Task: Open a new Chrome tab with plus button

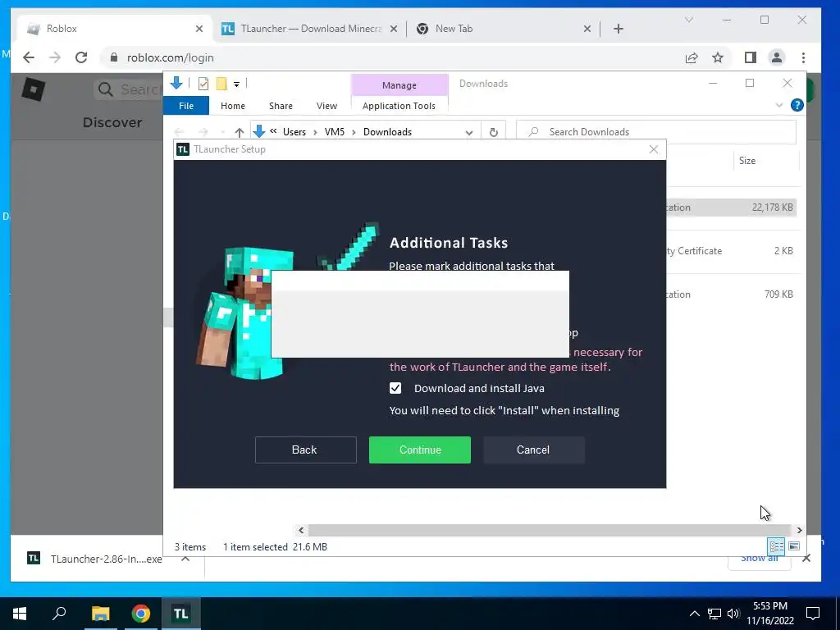Action: click(619, 29)
